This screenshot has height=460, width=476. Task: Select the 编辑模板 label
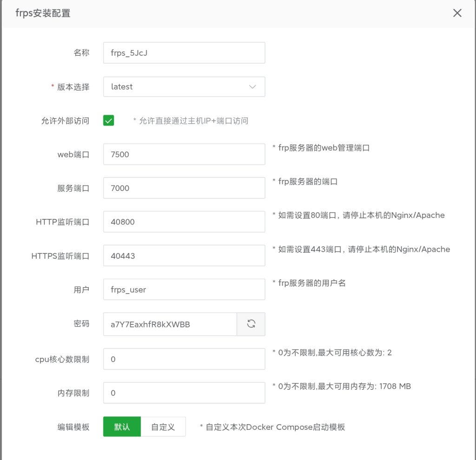point(73,427)
